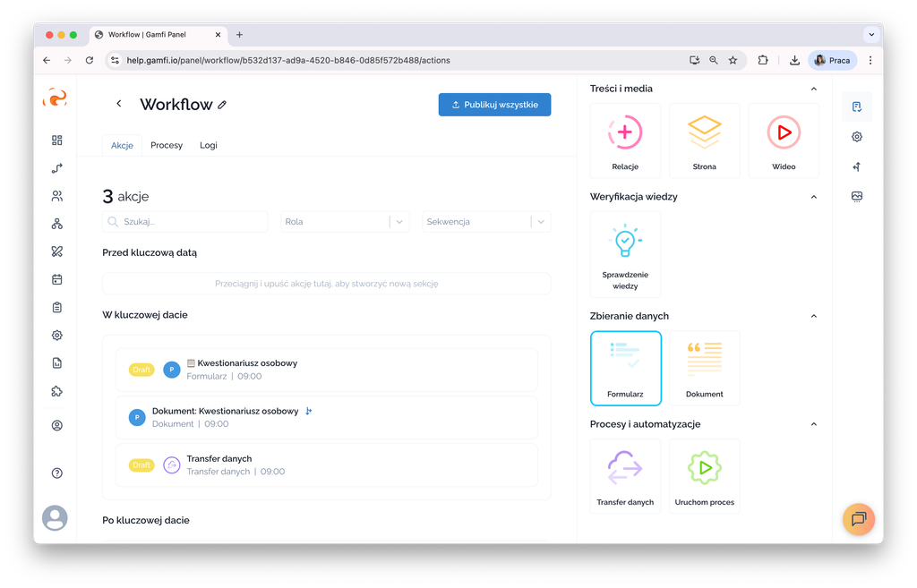Pick the Transfer danych automation tile

point(625,474)
